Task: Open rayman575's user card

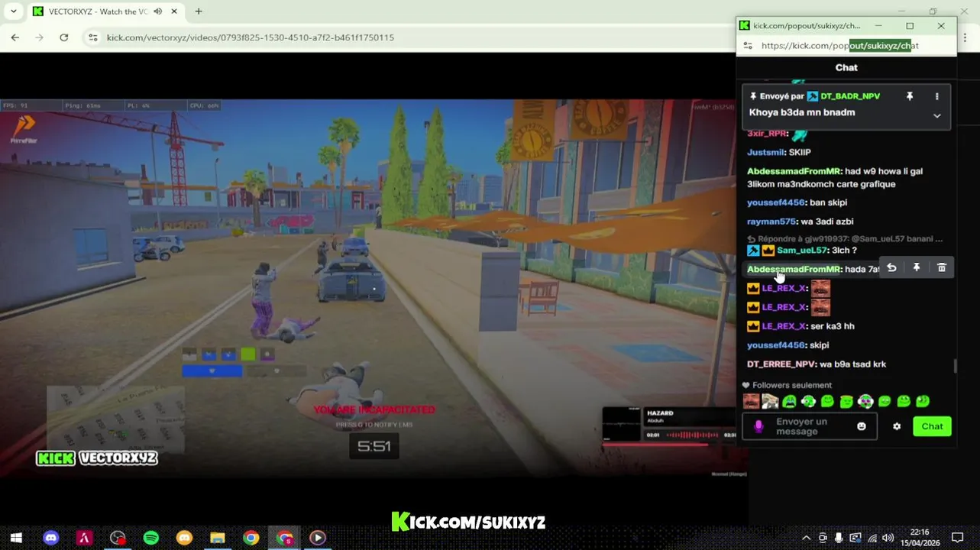Action: (x=771, y=222)
